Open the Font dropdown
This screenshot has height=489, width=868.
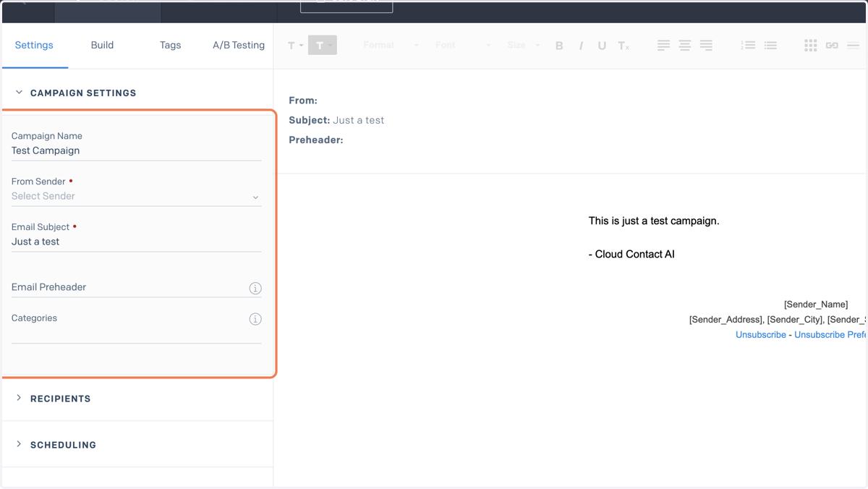(x=463, y=45)
